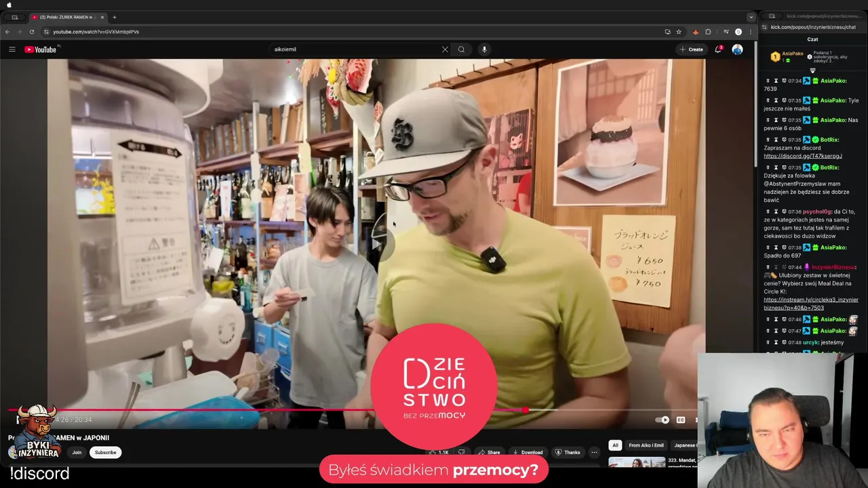Close the Polski ŻUREK RAMEN tab
Viewport: 868px width, 488px height.
[x=102, y=17]
